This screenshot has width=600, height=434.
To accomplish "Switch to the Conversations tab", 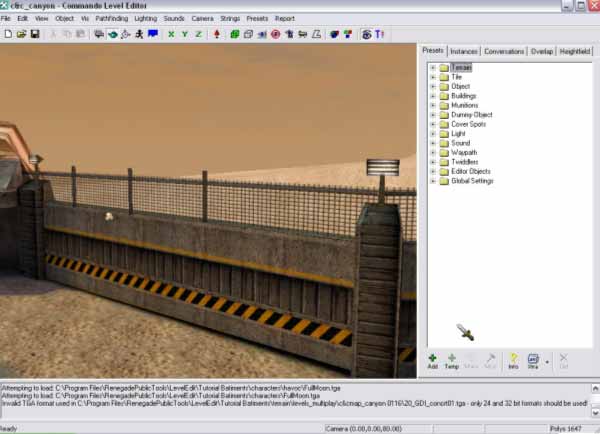I will coord(504,51).
